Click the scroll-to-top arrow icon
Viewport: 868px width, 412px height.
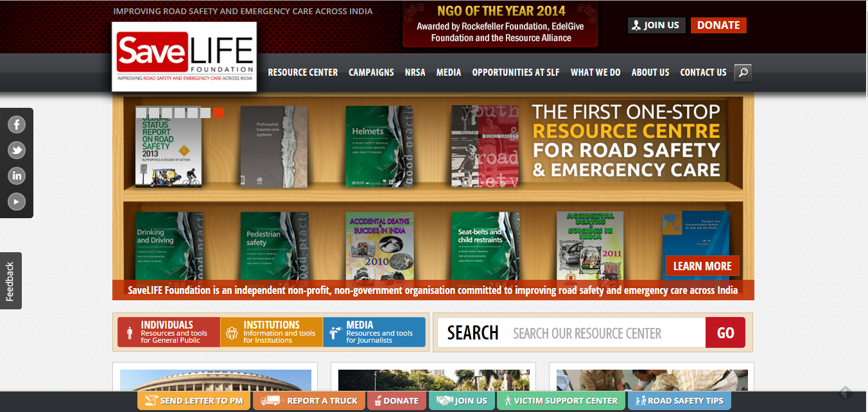click(x=845, y=393)
